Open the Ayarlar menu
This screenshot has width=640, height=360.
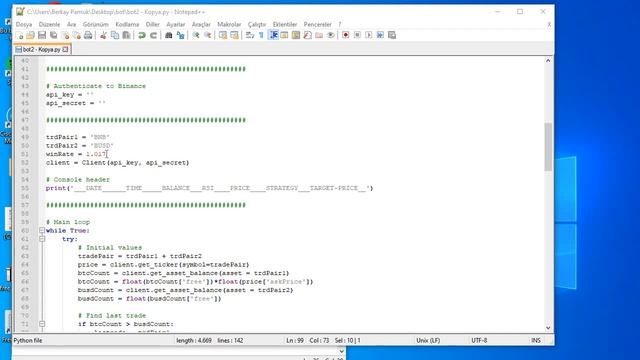click(x=176, y=24)
